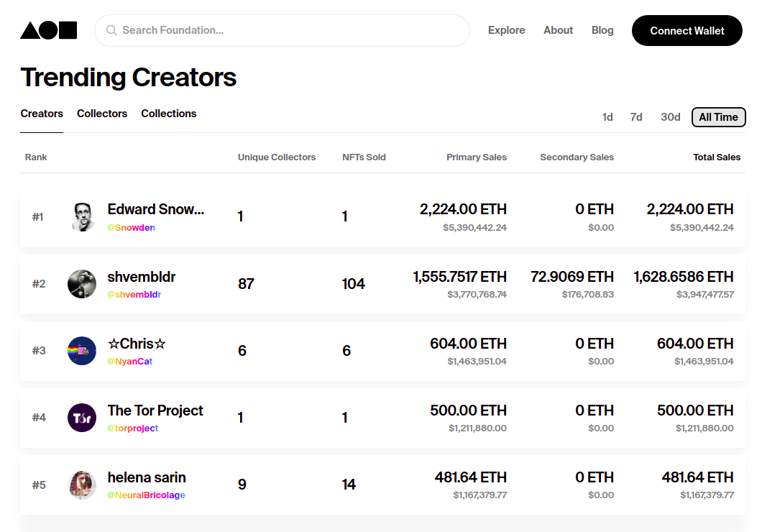Open Edward Snowden's avatar
Viewport: 762px width, 532px height.
[x=82, y=216]
